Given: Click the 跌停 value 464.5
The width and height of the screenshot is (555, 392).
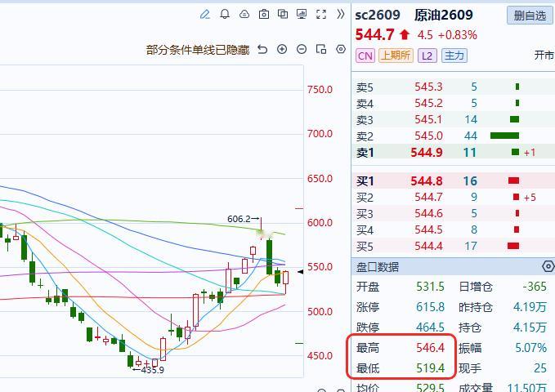Looking at the screenshot, I should 430,327.
